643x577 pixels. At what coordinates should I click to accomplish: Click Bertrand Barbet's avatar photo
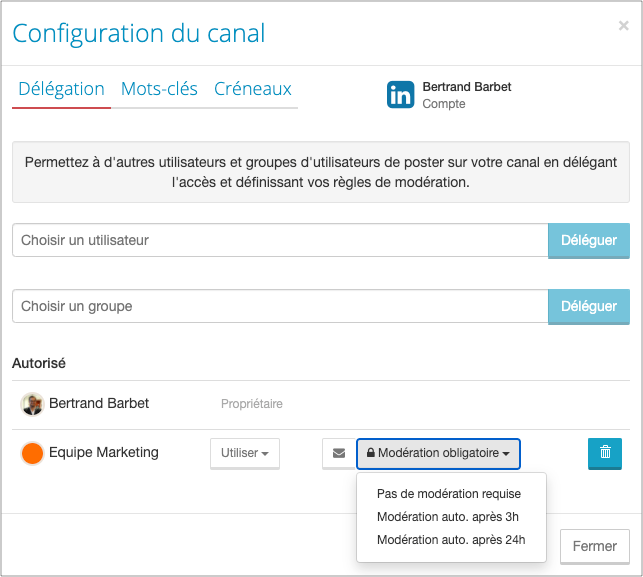click(32, 404)
